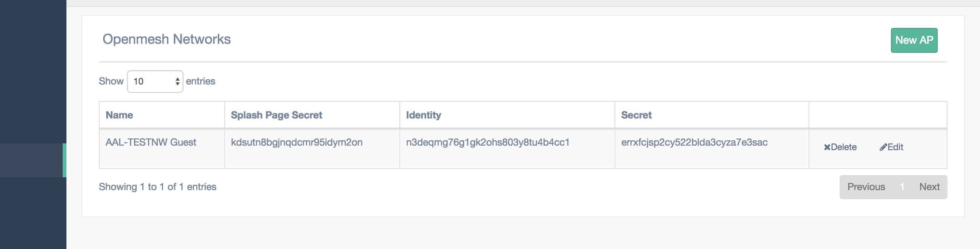Click the AAL-TESTNW Guest name cell
The height and width of the screenshot is (249, 980).
click(x=151, y=142)
